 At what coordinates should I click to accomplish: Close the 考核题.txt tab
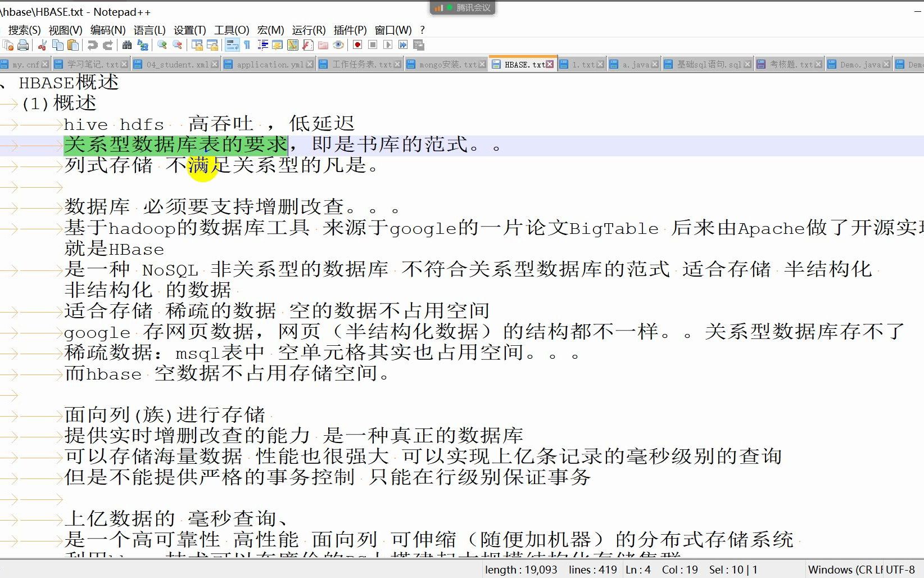[818, 65]
